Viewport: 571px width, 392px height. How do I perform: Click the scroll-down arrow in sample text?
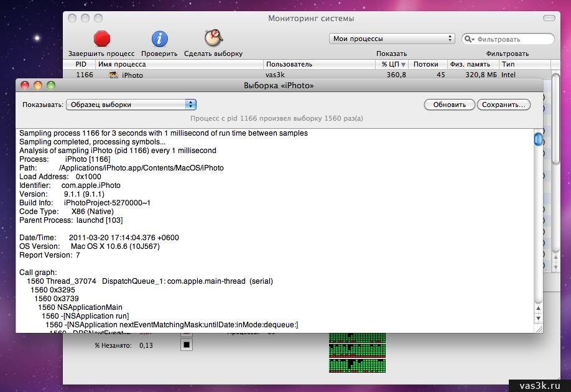click(538, 318)
